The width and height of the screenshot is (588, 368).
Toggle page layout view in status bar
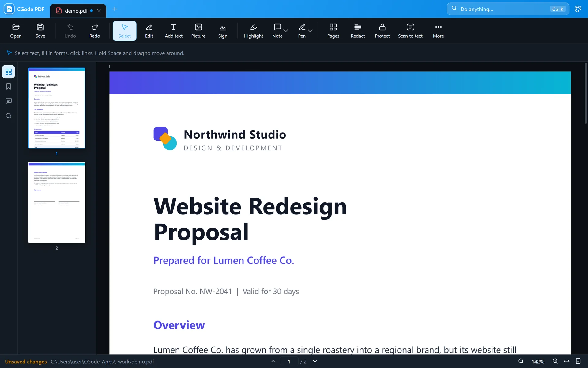click(578, 361)
